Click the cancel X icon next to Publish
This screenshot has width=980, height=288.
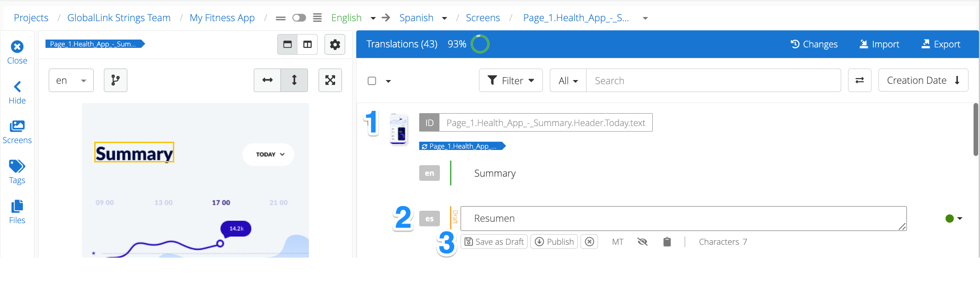point(589,242)
